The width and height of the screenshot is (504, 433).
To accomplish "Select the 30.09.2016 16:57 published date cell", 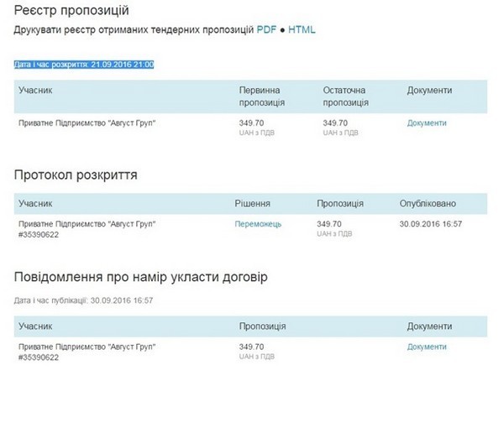I will 431,224.
